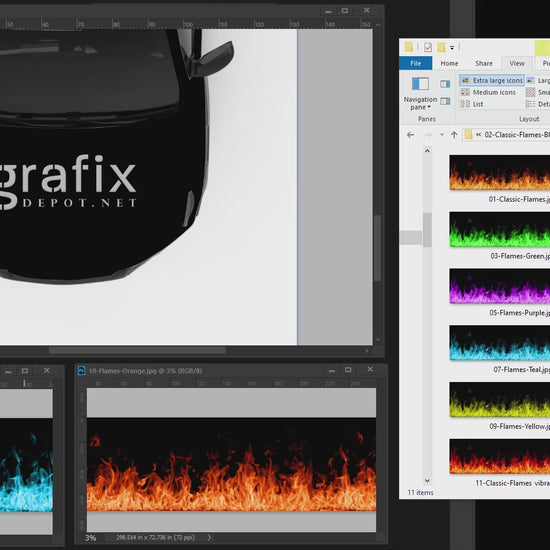Click the 02-Classic-Flames address bar path

(x=517, y=135)
